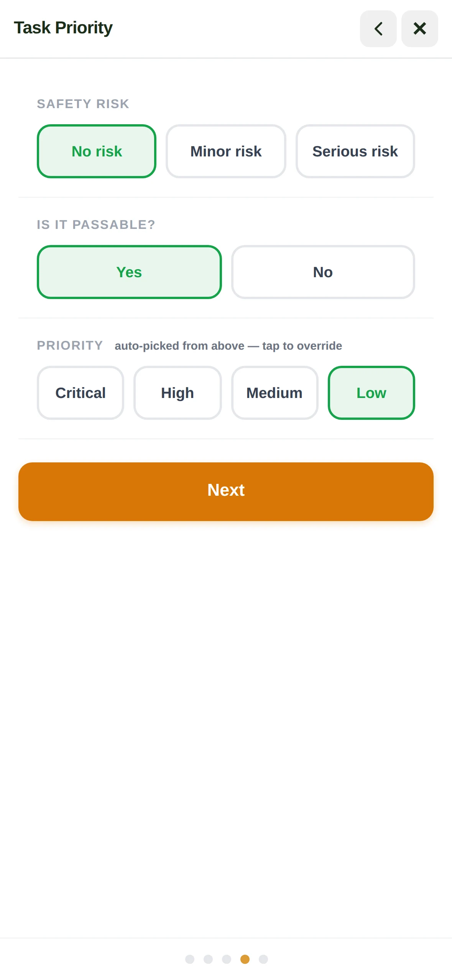This screenshot has height=980, width=452.
Task: Mark the obstacle as passable with Yes
Action: 129,272
